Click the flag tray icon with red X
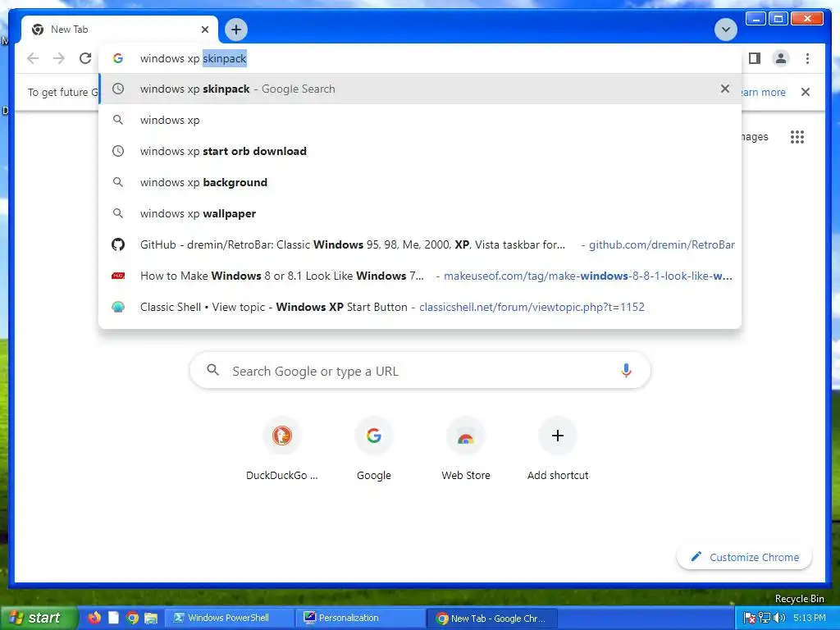Viewport: 840px width, 630px height. click(x=750, y=619)
